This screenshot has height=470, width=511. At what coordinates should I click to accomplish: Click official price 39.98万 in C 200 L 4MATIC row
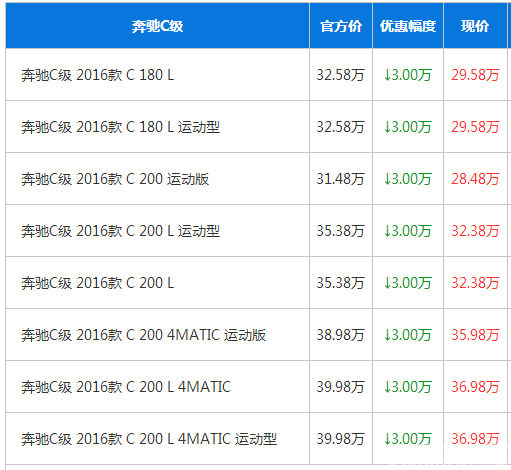[340, 387]
